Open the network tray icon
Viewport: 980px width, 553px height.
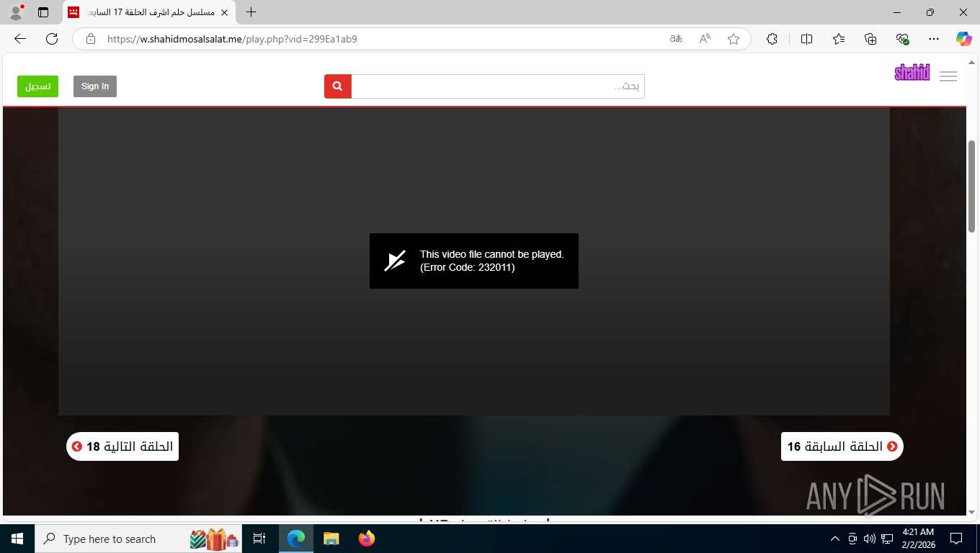[x=887, y=539]
